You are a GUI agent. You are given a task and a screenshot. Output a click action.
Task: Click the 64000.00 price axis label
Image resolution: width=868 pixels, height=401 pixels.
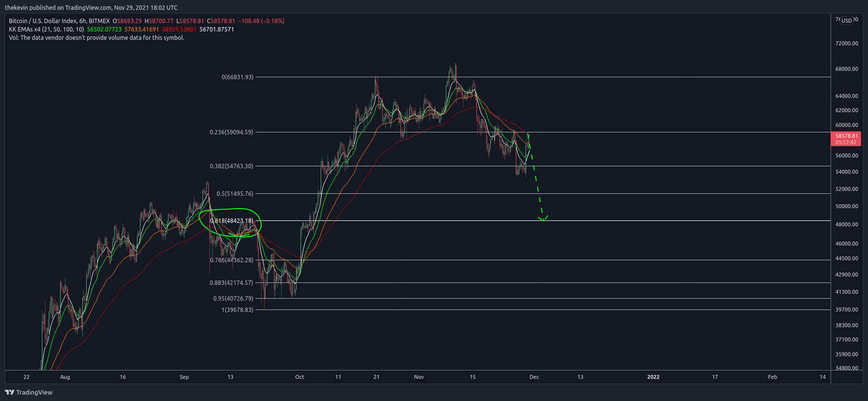(x=847, y=96)
